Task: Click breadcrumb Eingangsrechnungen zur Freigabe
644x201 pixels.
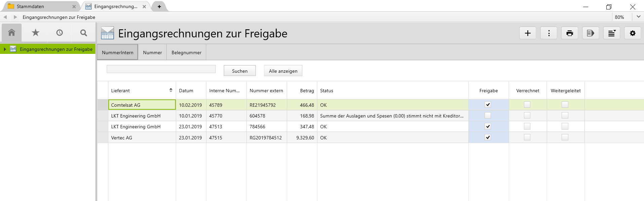Action: [x=59, y=17]
